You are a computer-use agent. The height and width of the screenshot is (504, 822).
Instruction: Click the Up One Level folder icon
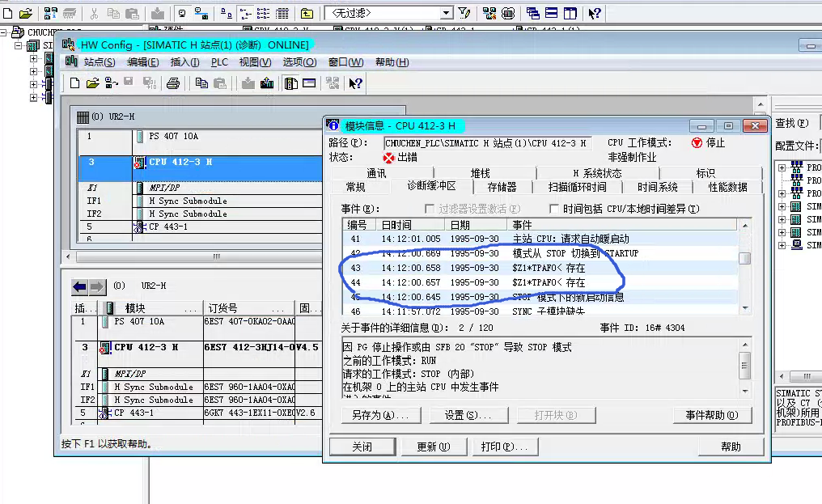[x=307, y=13]
